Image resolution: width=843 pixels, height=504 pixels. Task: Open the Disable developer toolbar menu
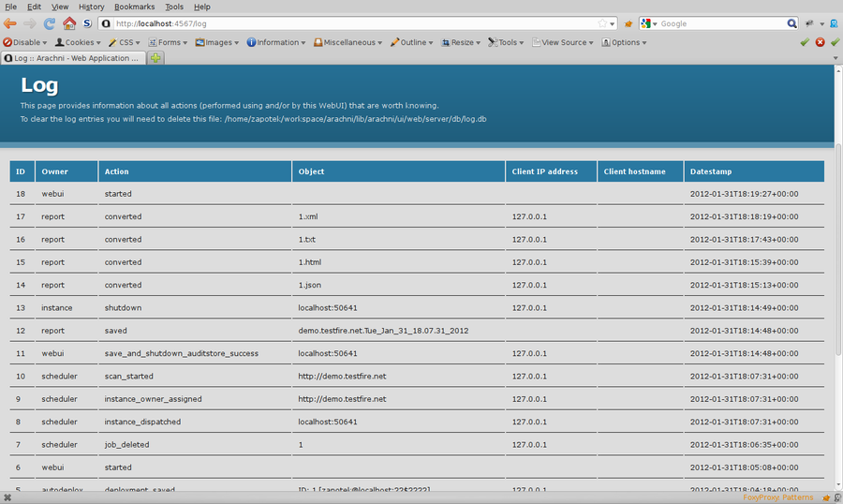(25, 42)
